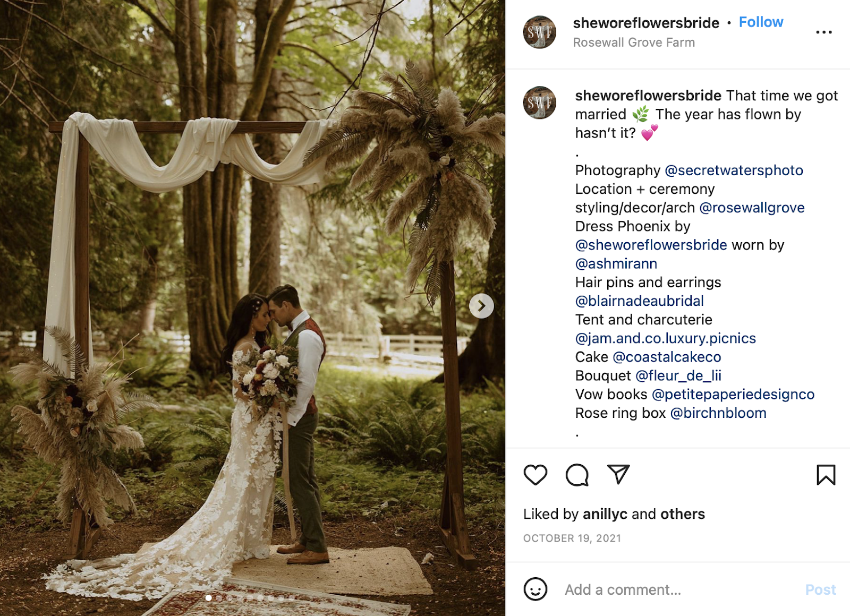Open @ashmirann tagged profile
850x616 pixels.
pyautogui.click(x=616, y=264)
